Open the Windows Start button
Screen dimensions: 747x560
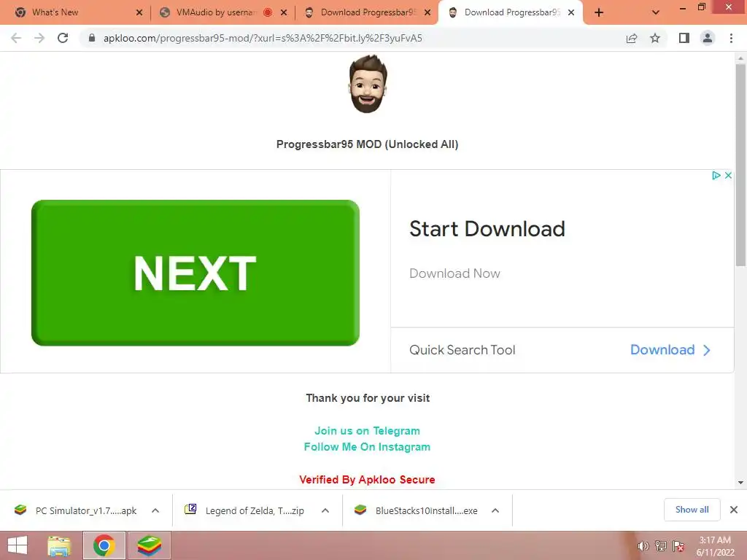(x=18, y=545)
